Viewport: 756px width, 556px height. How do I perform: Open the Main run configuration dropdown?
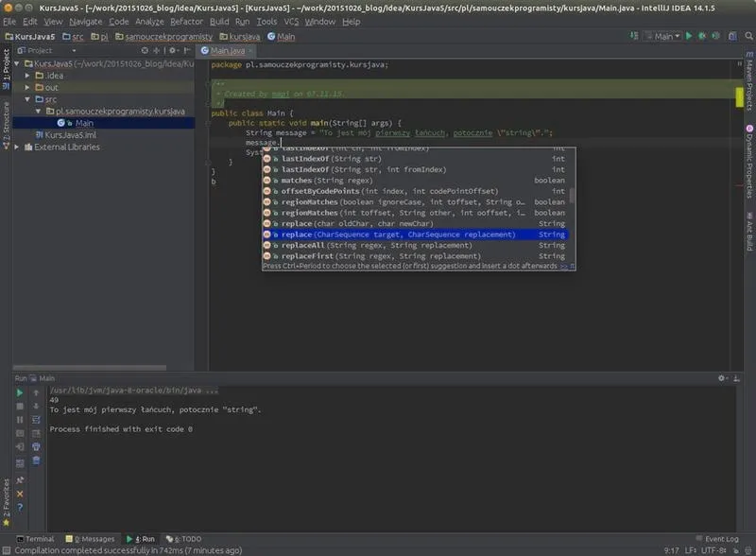click(x=663, y=36)
